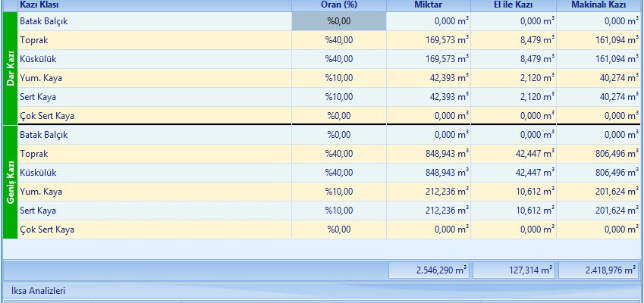Select Dar Kazı Sert Kaya Miktar cell

(428, 97)
